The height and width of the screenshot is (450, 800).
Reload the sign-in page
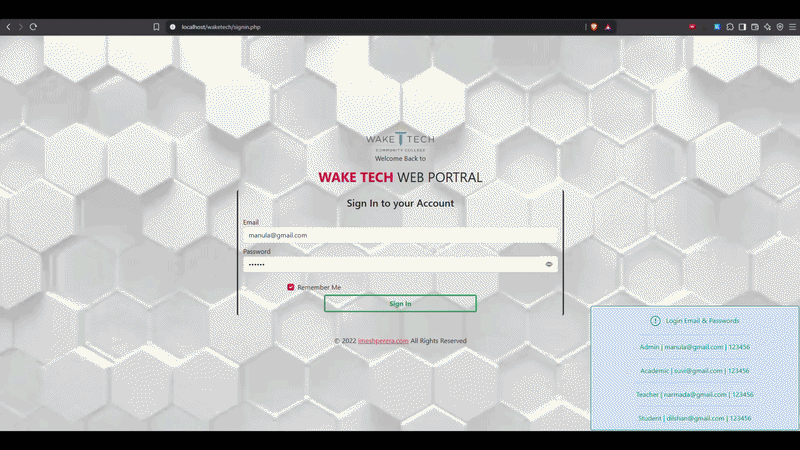tap(33, 27)
